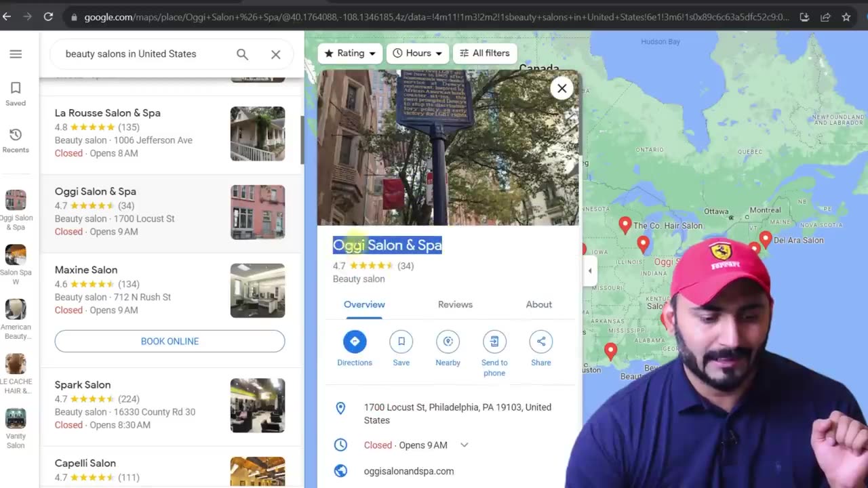Screen dimensions: 868x488
Task: Click the results list scrollbar
Action: point(302,140)
